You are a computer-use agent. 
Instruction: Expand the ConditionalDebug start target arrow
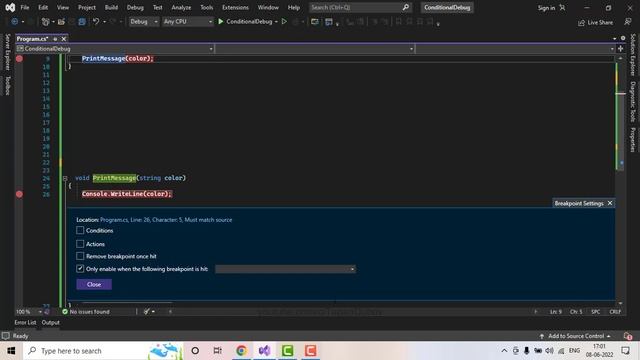coord(276,22)
